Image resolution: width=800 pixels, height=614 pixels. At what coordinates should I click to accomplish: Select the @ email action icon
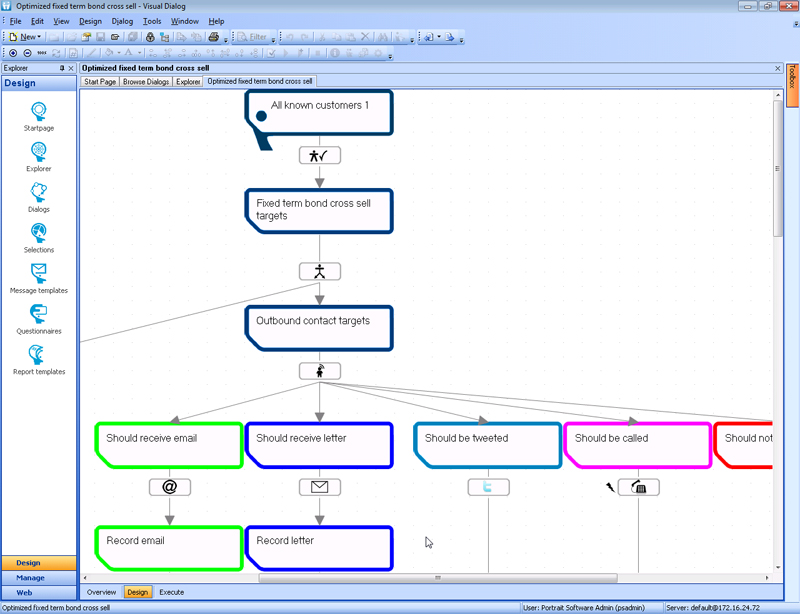170,487
